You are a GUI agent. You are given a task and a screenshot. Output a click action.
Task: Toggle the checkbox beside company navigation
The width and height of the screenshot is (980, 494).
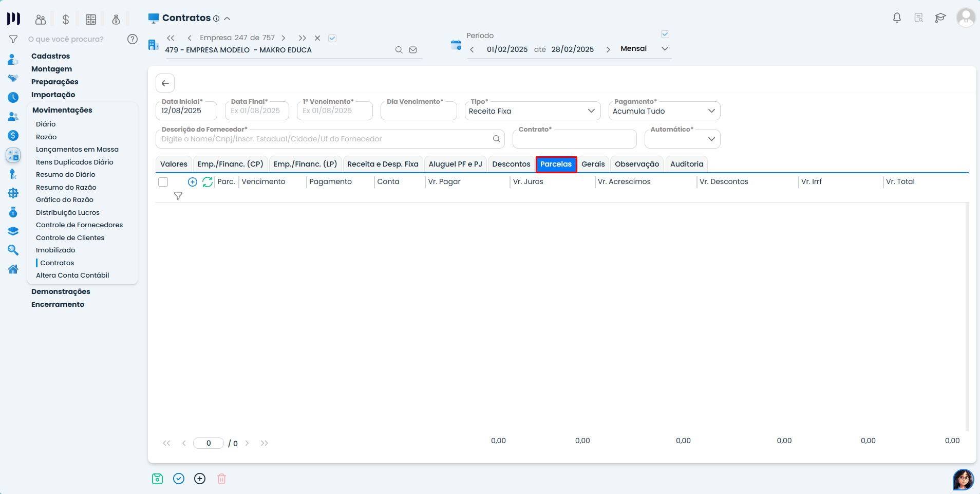point(332,38)
